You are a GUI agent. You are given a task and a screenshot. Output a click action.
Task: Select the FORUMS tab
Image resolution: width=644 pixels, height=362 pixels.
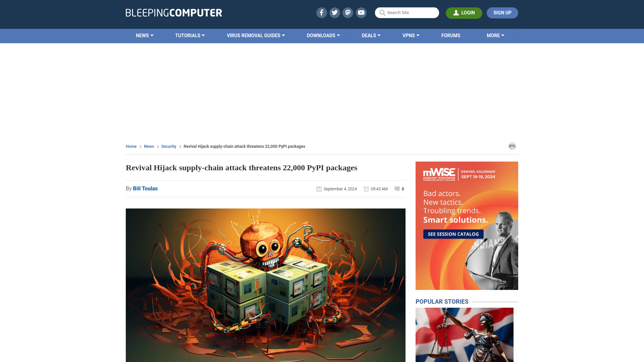click(451, 35)
